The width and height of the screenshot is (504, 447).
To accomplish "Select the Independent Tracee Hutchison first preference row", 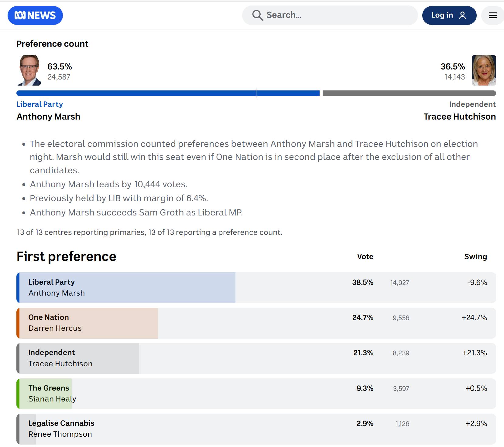I will pos(256,358).
